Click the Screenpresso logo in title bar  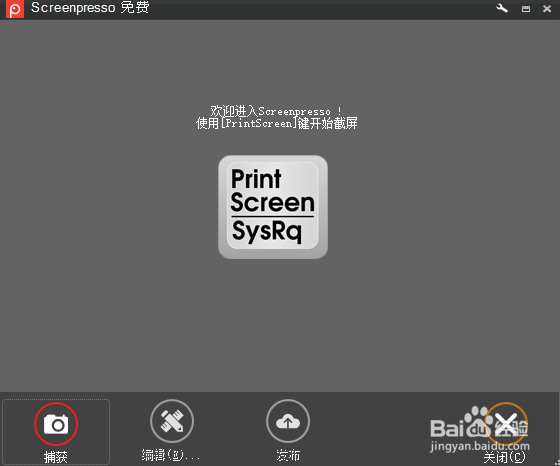click(x=15, y=9)
